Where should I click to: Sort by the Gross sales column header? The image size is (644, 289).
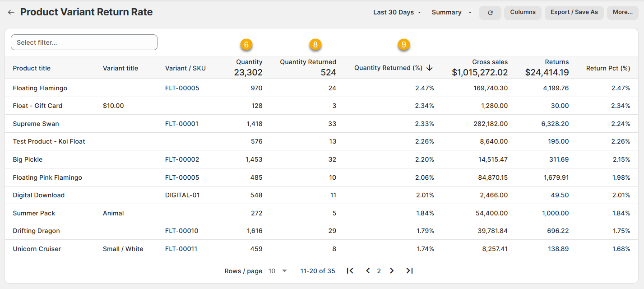coord(490,62)
